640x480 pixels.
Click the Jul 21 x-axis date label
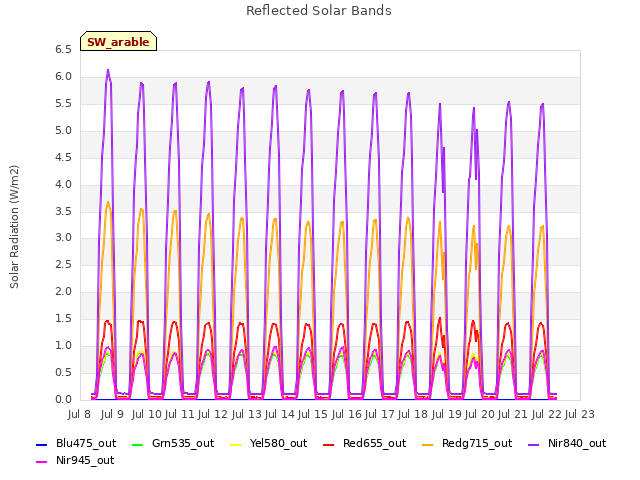coord(513,414)
